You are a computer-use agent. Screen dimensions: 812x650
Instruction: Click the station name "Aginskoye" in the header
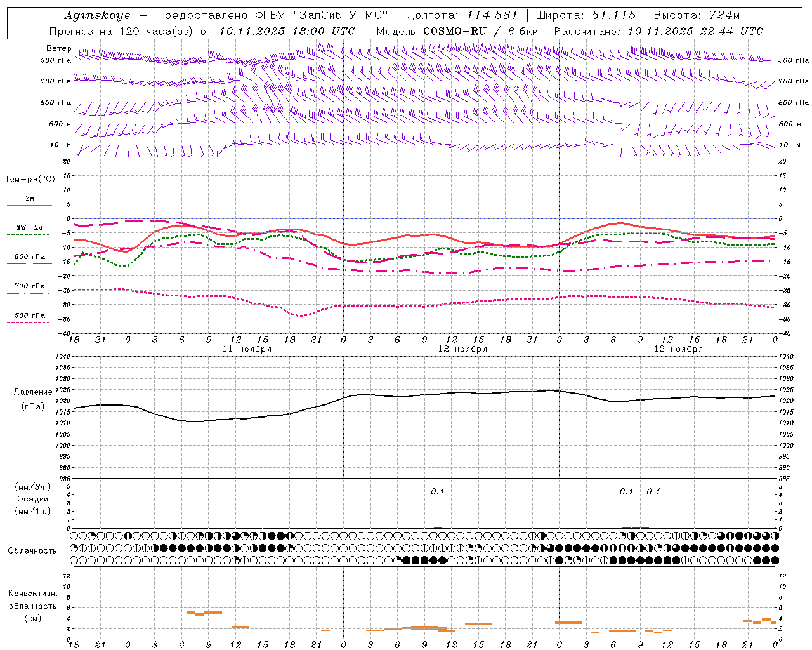coord(97,15)
